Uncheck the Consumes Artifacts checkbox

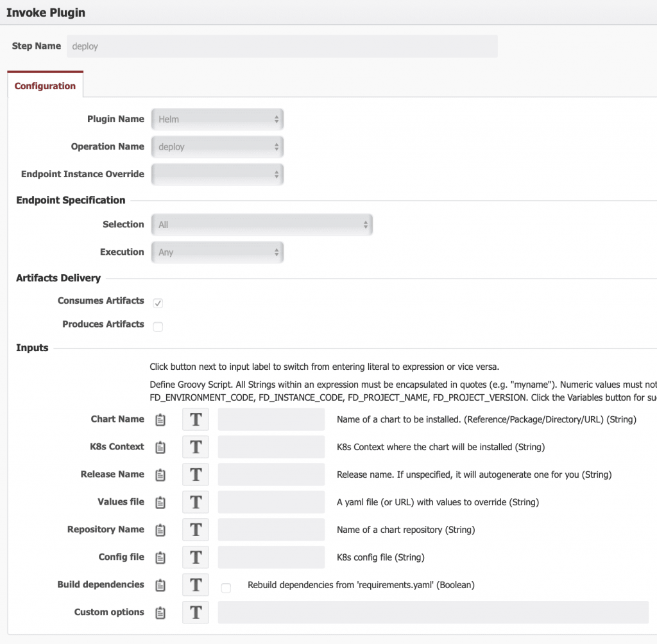[x=158, y=303]
